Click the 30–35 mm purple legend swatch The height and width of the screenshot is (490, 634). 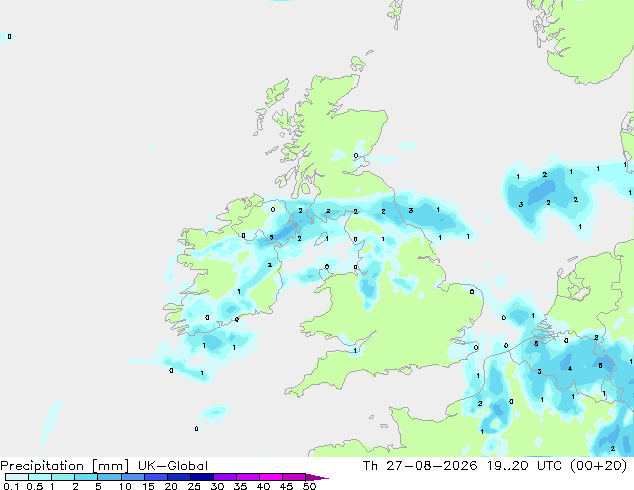click(x=224, y=477)
